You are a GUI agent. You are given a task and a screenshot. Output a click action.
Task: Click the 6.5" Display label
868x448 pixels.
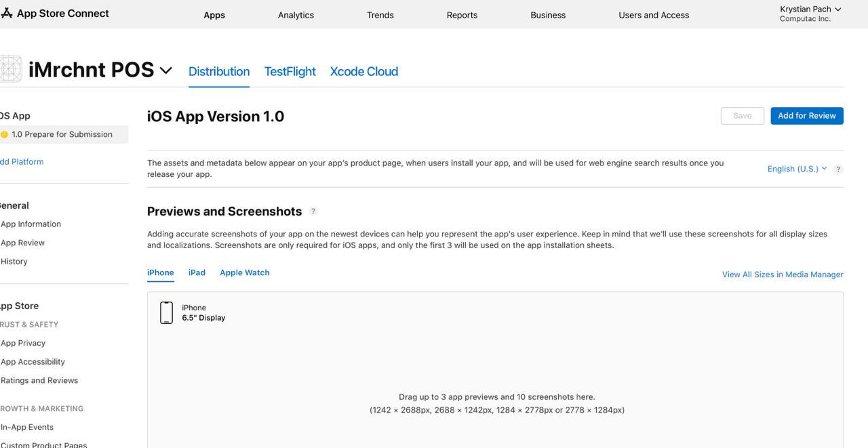(x=203, y=318)
